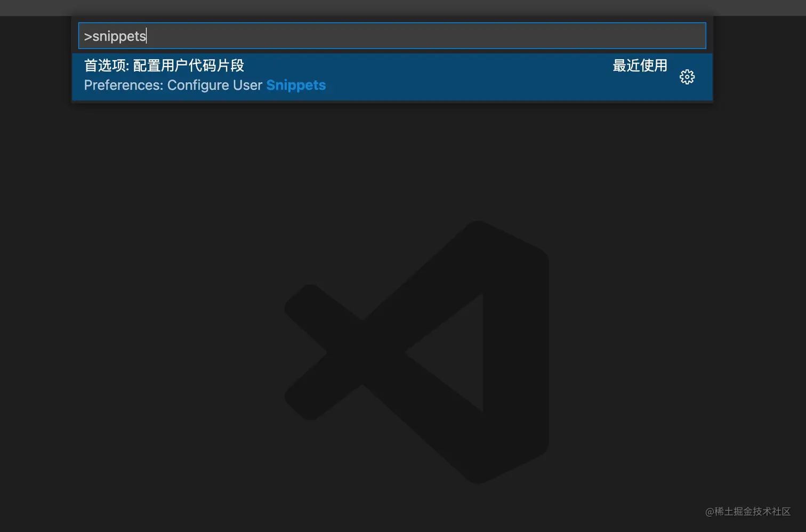Click the "最近使用" recently used label
806x532 pixels.
click(640, 66)
